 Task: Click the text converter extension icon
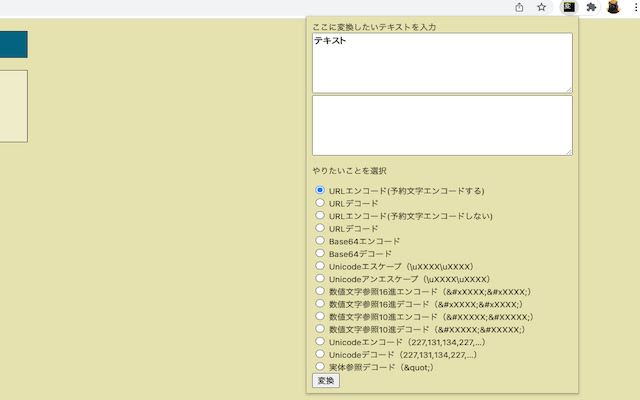click(x=568, y=7)
